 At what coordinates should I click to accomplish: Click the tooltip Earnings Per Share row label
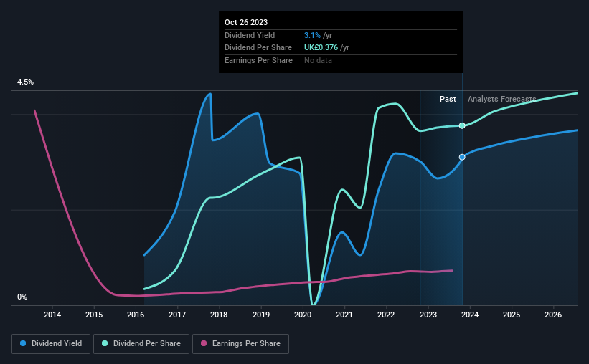click(258, 60)
